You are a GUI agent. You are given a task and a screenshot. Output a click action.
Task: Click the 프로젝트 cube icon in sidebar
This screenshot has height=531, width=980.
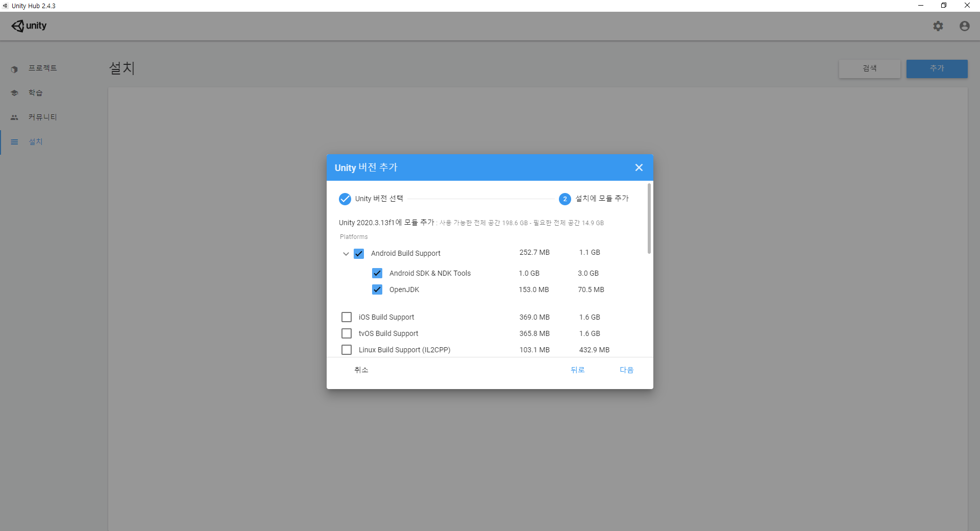tap(14, 68)
